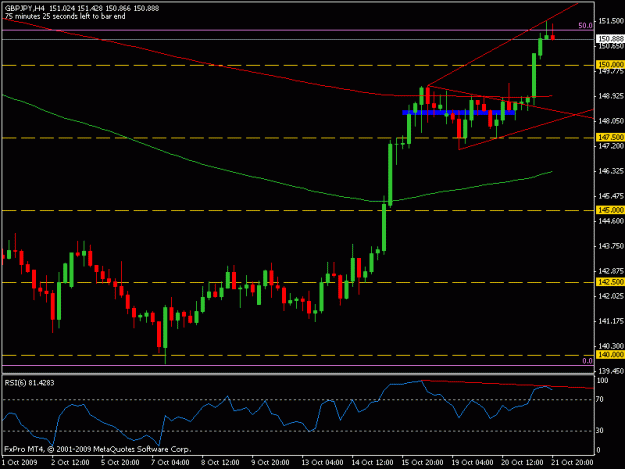The image size is (625, 469).
Task: Click the '13 Oct 04:00' time label
Action: pyautogui.click(x=322, y=463)
